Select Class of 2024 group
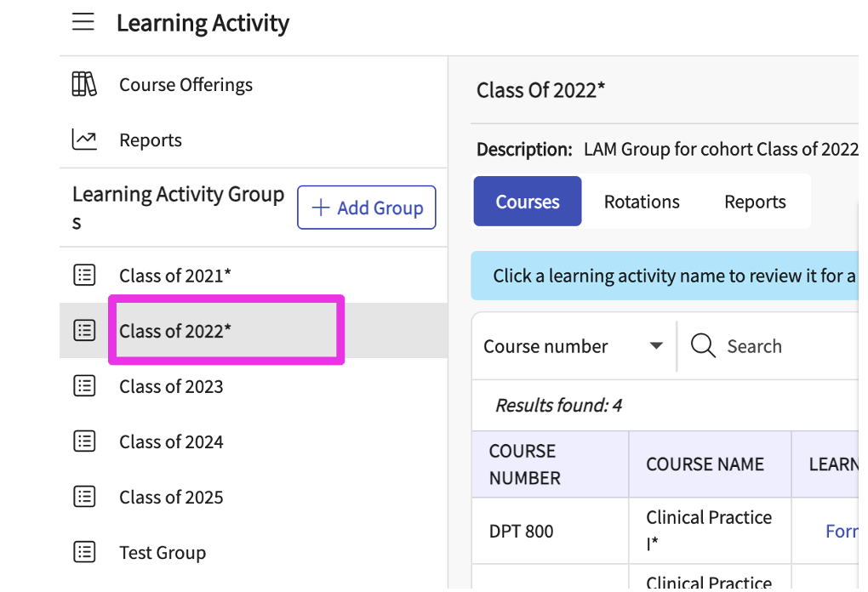 pyautogui.click(x=171, y=441)
